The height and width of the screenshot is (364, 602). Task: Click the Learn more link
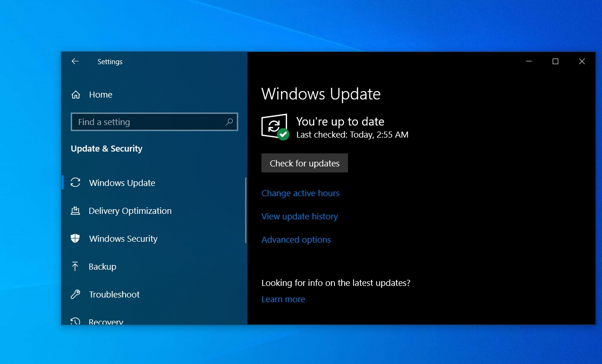283,299
